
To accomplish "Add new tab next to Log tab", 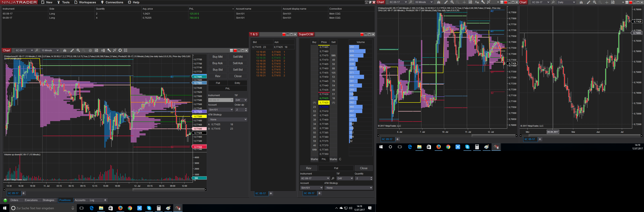I will click(x=105, y=200).
